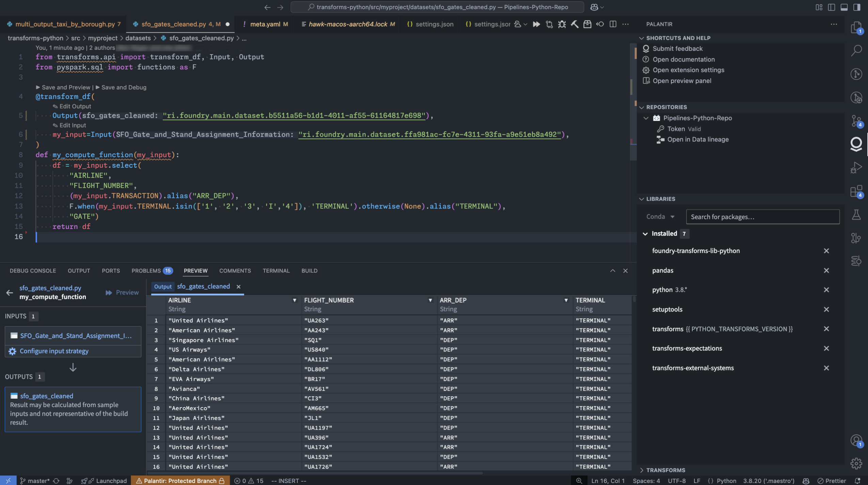Open the Accounts menu in activity bar

point(856,440)
